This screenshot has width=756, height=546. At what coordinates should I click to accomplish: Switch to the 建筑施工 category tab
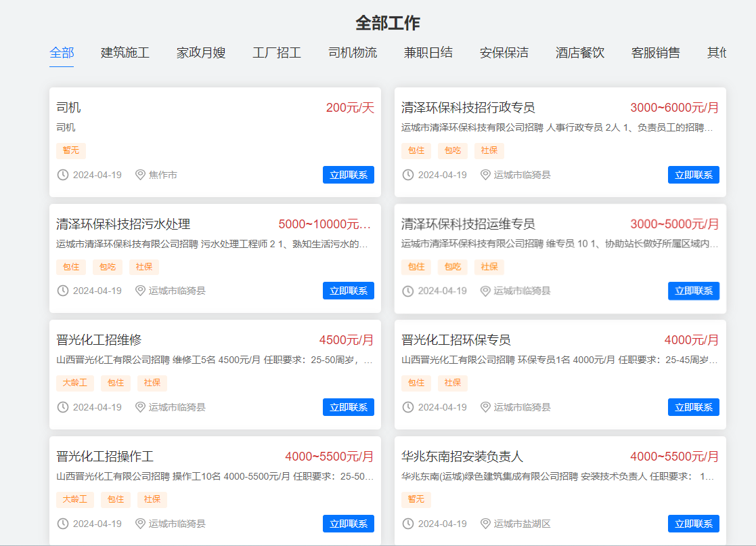125,53
